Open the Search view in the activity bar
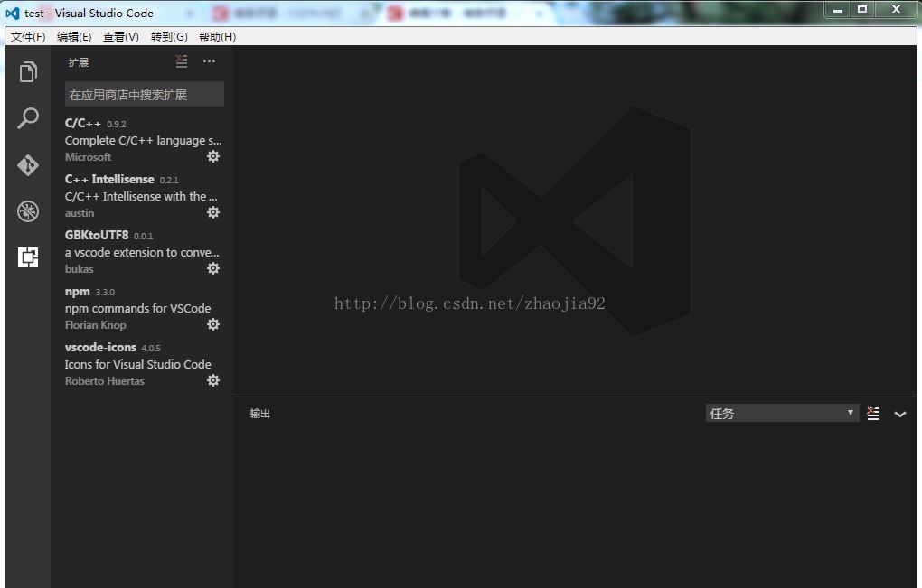 27,118
